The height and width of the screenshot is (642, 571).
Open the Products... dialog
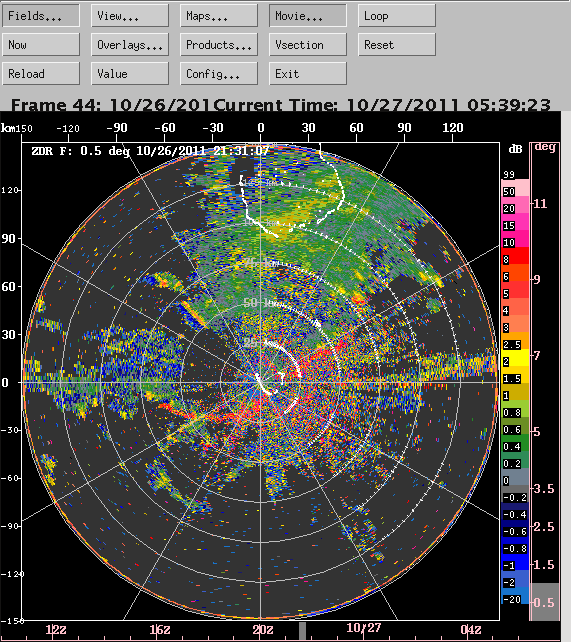point(219,45)
